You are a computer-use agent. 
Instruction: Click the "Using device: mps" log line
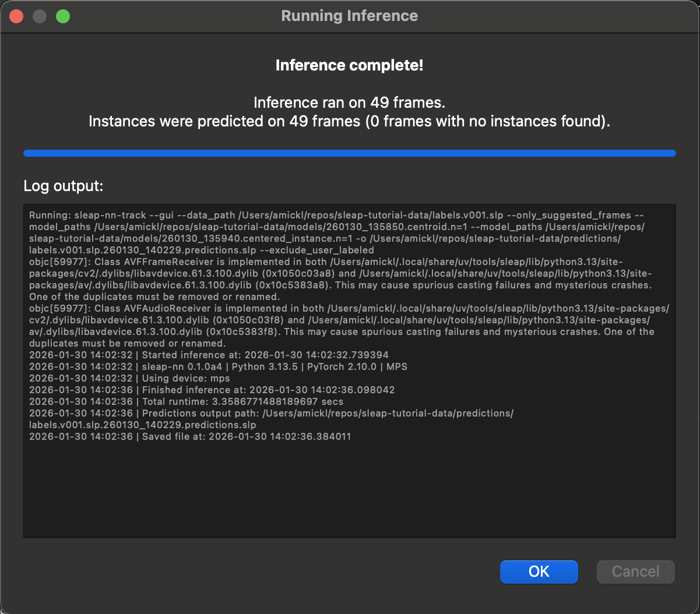coord(129,378)
